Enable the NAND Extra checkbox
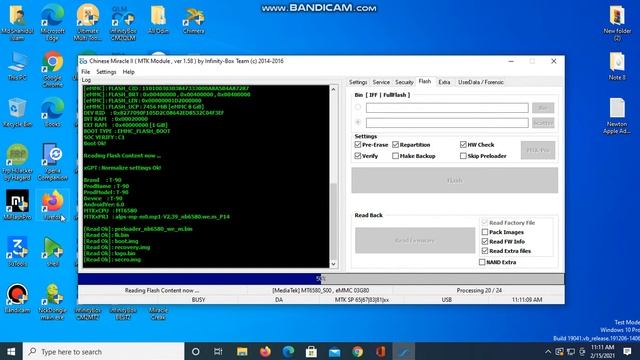640x360 pixels. [482, 262]
